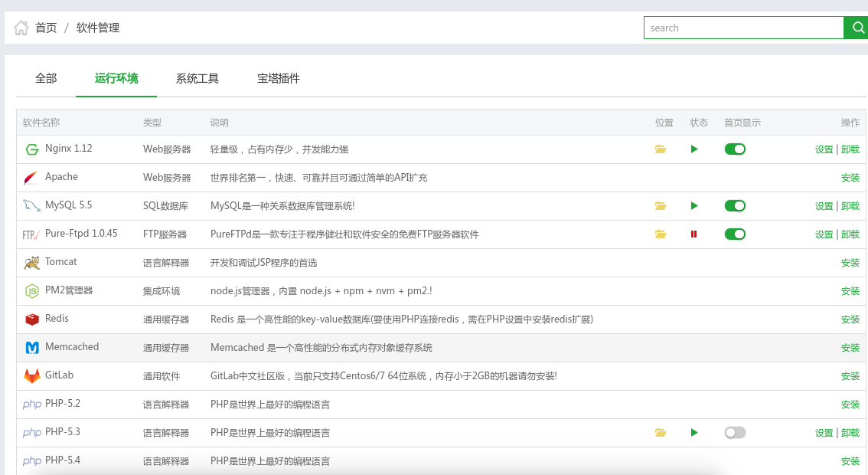868x475 pixels.
Task: Focus the search input field
Action: (743, 28)
